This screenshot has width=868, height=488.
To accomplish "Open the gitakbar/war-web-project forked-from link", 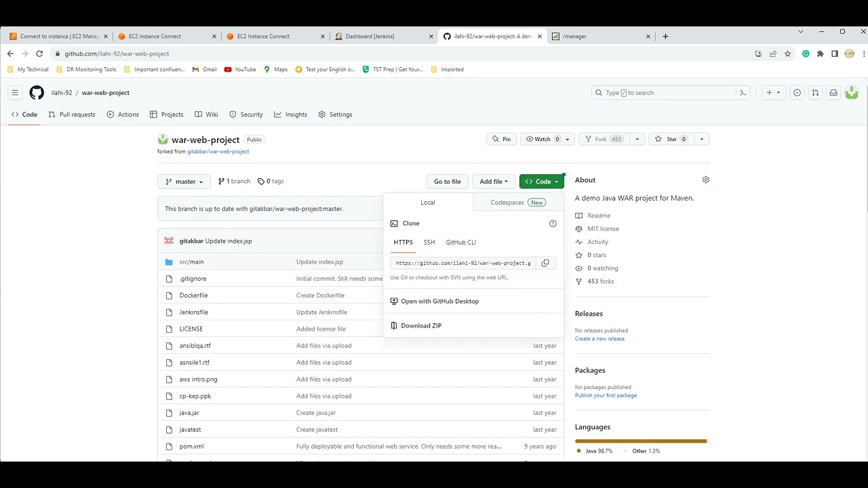I will coord(218,152).
